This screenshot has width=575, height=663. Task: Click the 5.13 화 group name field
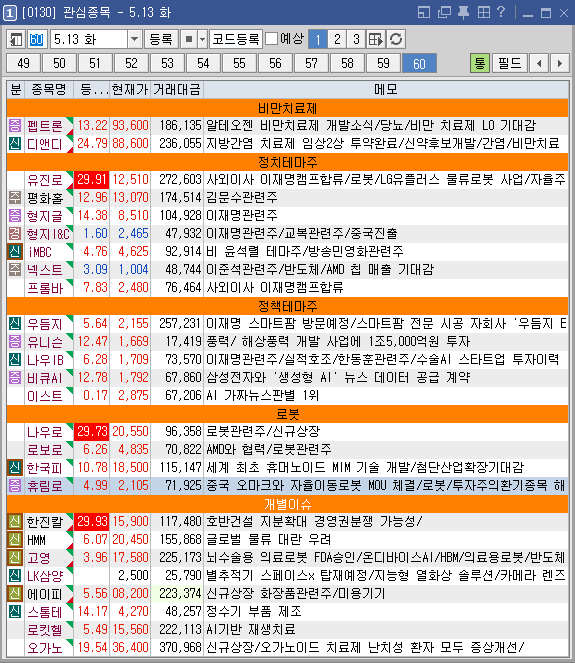click(x=89, y=40)
